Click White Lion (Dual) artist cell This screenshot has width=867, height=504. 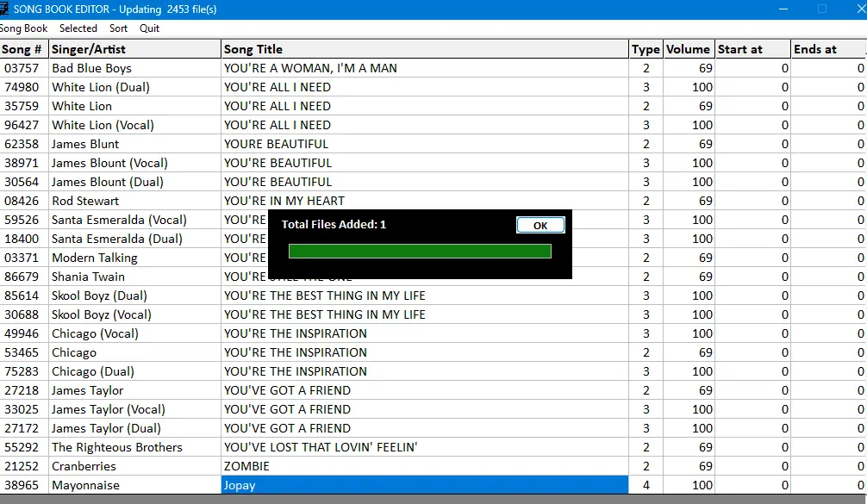(x=135, y=87)
